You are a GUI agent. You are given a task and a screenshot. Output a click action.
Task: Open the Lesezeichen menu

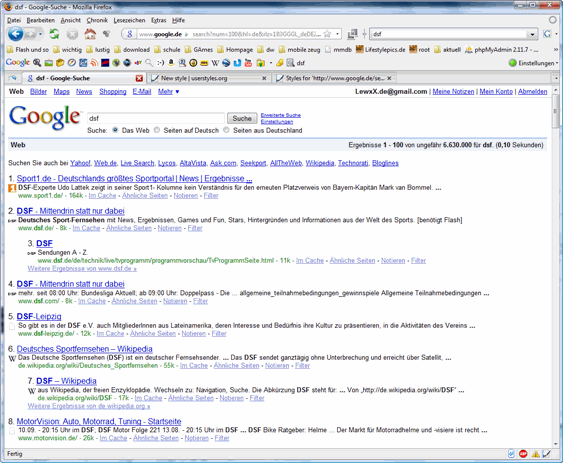[129, 20]
